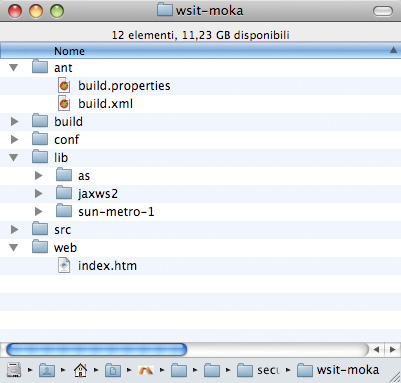Close the window with red button
The image size is (401, 383).
(15, 11)
